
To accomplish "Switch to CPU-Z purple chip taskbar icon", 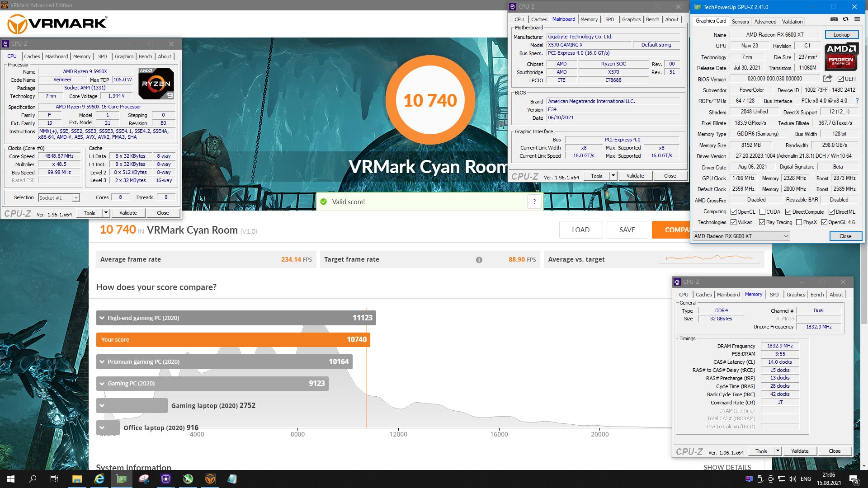I will tap(166, 479).
